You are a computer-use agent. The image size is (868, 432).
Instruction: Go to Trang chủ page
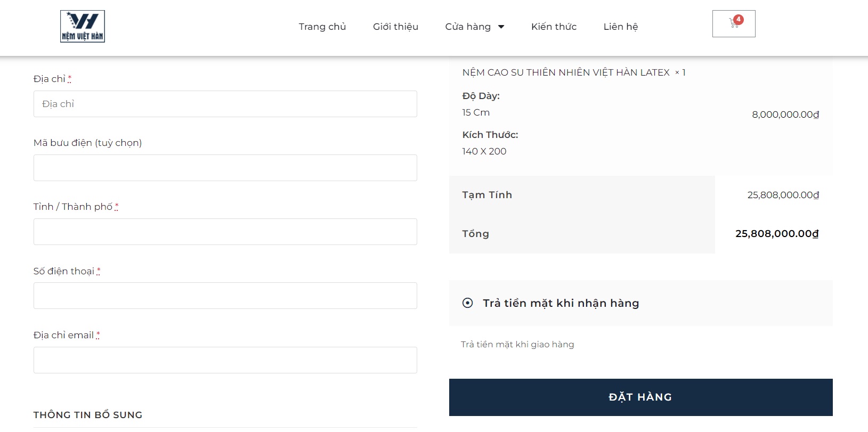pos(322,27)
